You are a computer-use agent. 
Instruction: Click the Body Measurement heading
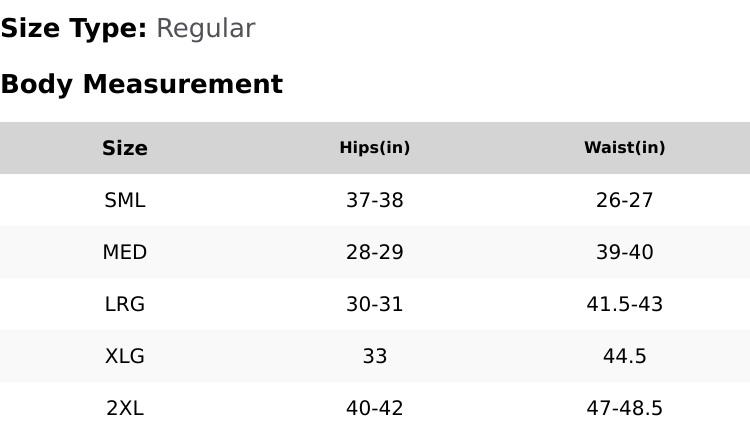click(141, 84)
